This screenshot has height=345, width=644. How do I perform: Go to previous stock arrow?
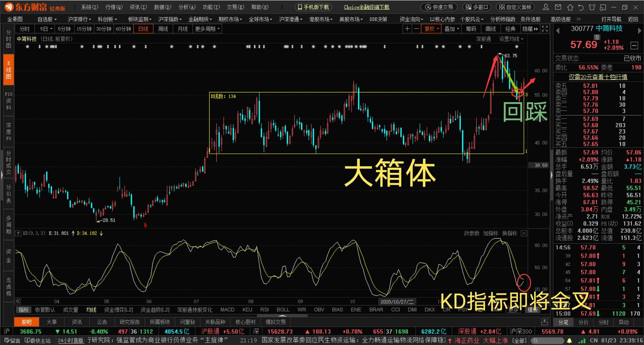tap(558, 30)
